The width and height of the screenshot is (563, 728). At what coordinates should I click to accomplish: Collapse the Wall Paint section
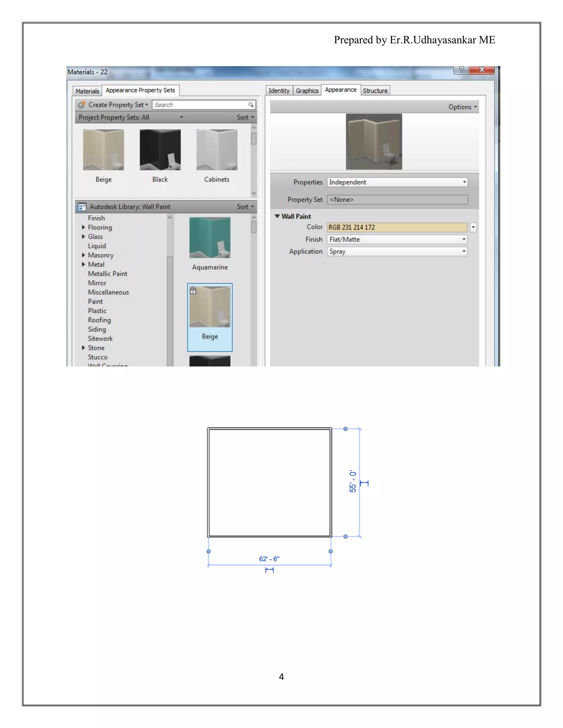[277, 216]
